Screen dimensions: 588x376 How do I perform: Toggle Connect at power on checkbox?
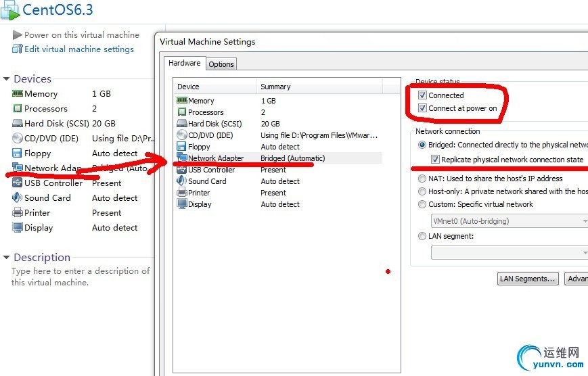(x=422, y=108)
